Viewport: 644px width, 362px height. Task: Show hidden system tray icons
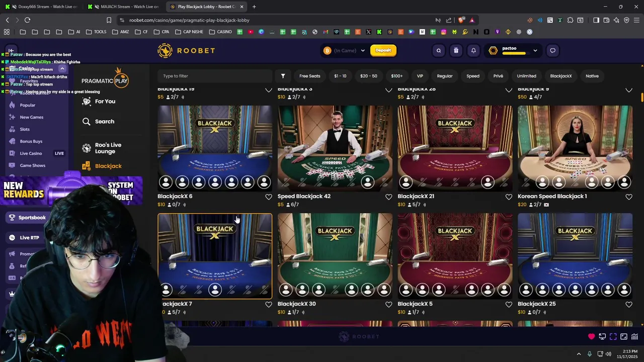click(x=579, y=354)
